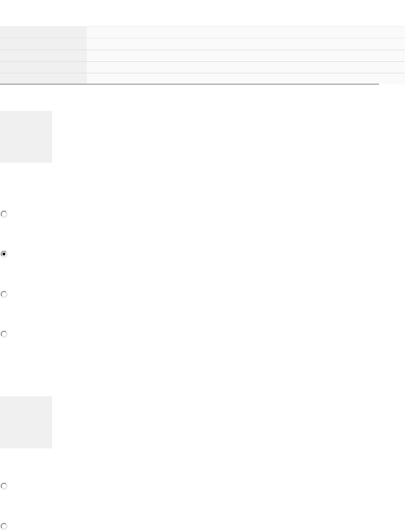Image resolution: width=405 pixels, height=532 pixels.
Task: Click the already selected second radio option
Action: [x=4, y=254]
